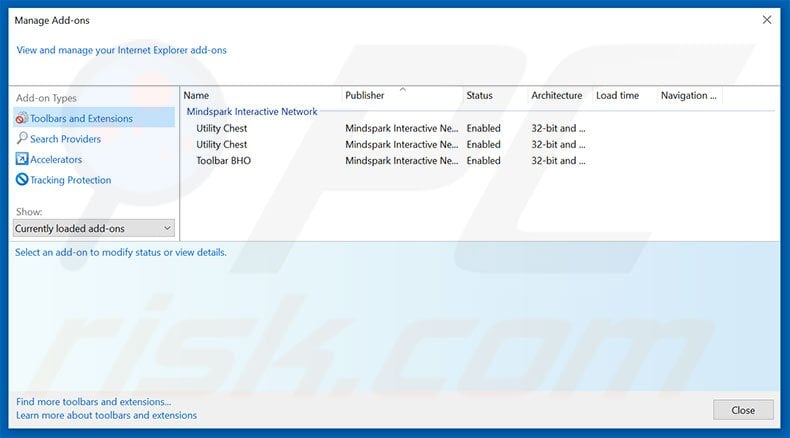Select the Search Providers add-on type

click(x=65, y=139)
